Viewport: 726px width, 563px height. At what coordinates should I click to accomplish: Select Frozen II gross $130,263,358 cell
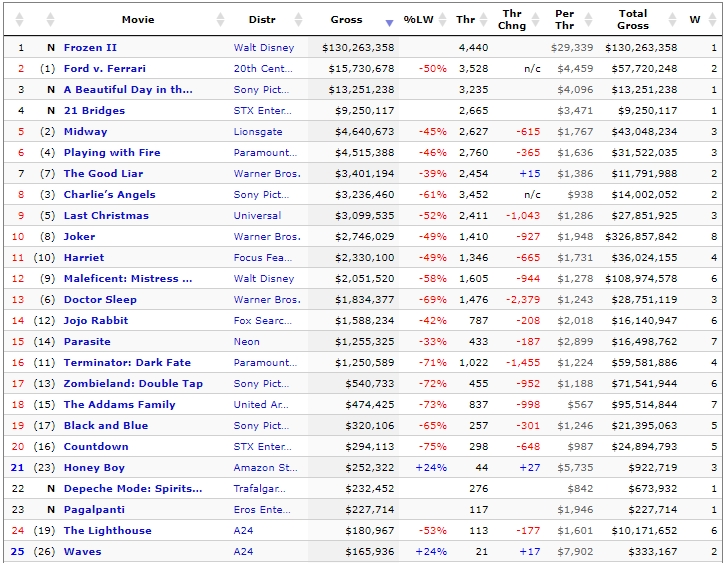point(358,47)
